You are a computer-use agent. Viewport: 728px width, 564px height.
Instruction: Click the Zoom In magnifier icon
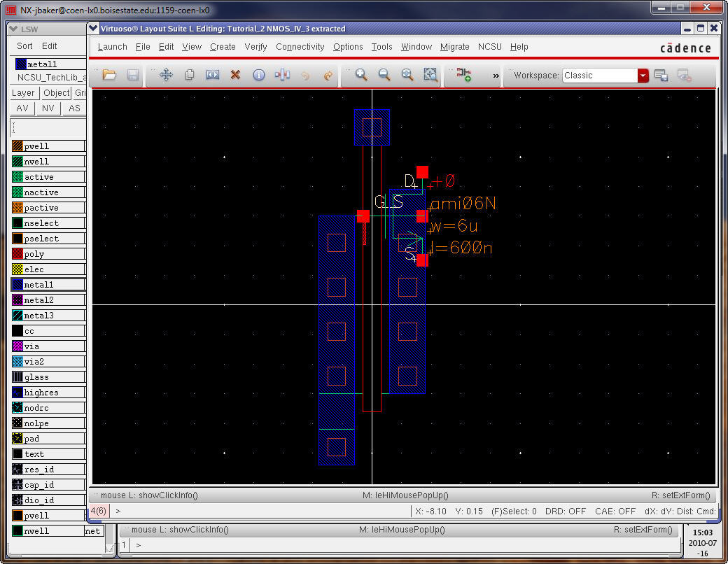coord(361,75)
